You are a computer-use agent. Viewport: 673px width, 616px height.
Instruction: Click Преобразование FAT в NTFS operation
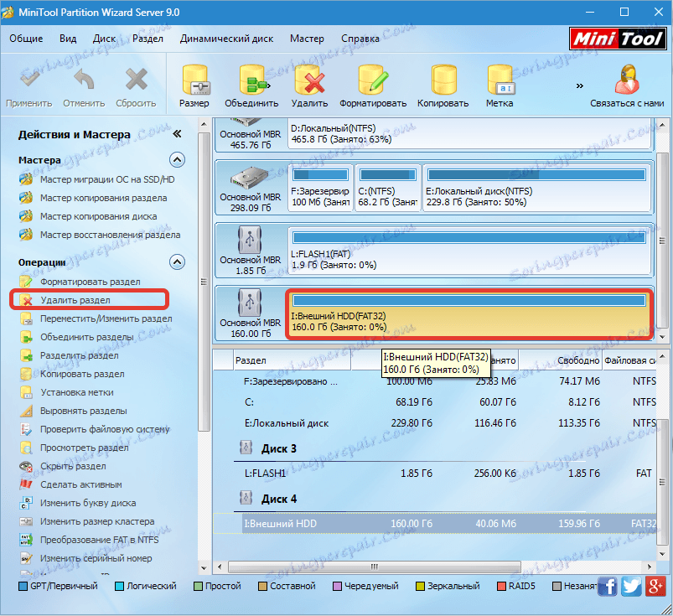coord(99,540)
